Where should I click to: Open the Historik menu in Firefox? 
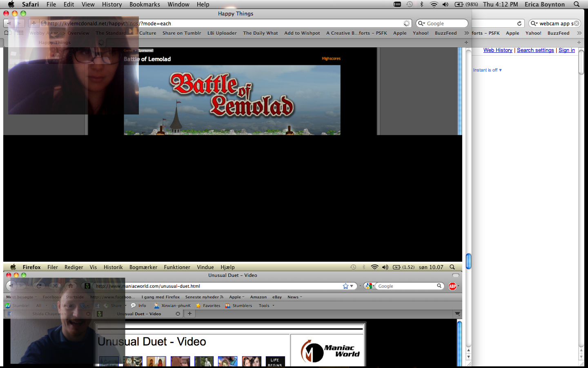coord(113,267)
